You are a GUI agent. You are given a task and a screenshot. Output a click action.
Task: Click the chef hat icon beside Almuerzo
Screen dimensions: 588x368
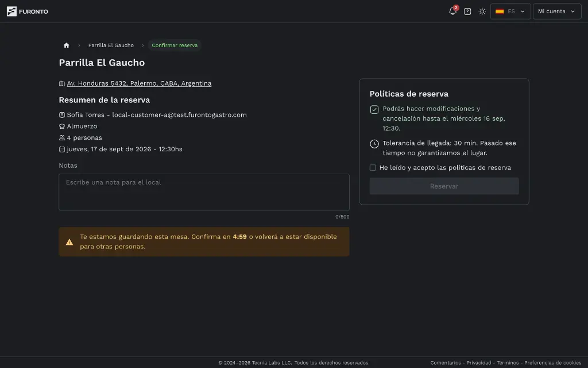pyautogui.click(x=62, y=126)
